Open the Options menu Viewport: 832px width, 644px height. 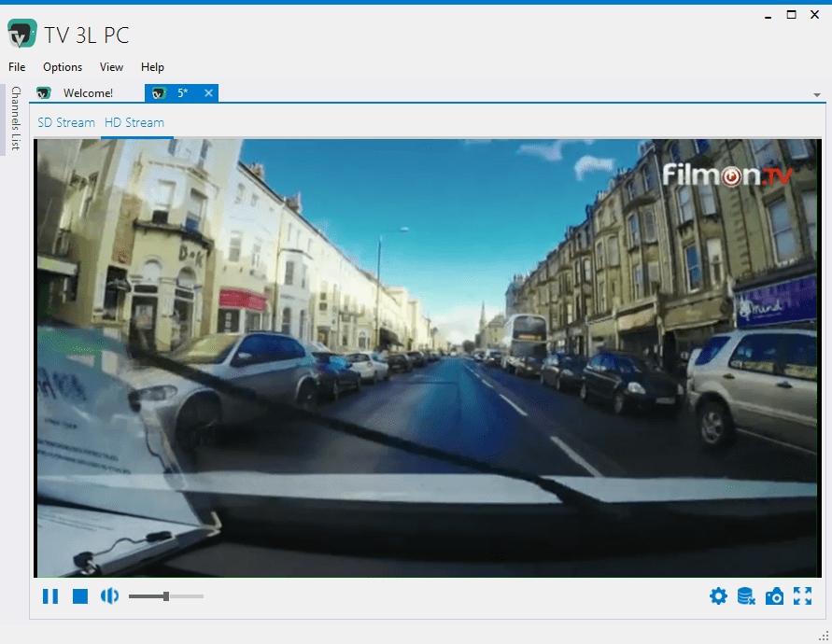(63, 67)
